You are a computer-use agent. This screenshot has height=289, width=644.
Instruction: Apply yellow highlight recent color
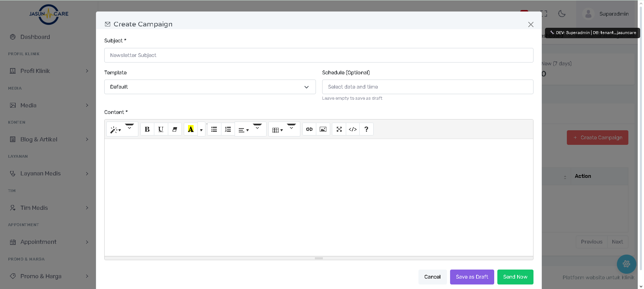coord(190,129)
